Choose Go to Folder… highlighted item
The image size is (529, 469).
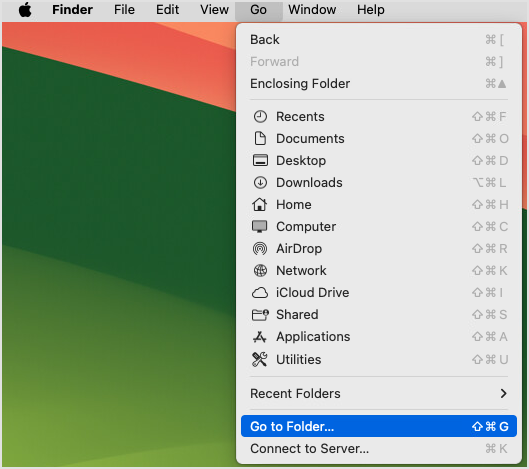point(379,426)
